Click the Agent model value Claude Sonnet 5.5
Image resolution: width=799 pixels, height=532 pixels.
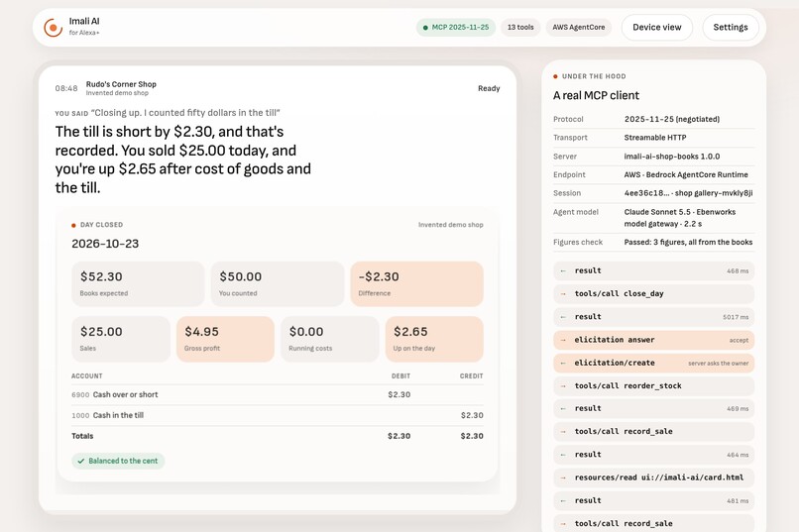[680, 217]
